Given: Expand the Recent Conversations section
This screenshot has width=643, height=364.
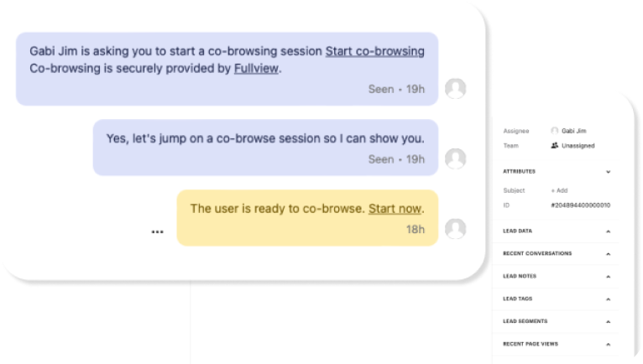Looking at the screenshot, I should coord(608,253).
